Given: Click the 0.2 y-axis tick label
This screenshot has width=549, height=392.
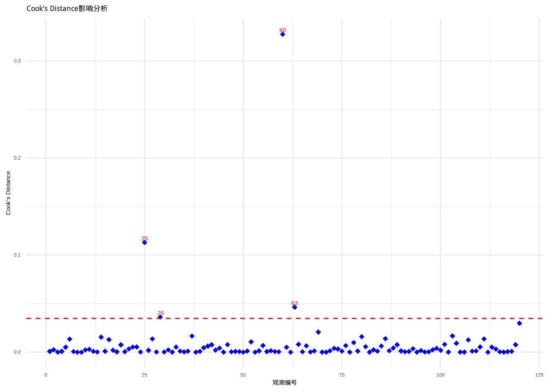Looking at the screenshot, I should pyautogui.click(x=17, y=158).
